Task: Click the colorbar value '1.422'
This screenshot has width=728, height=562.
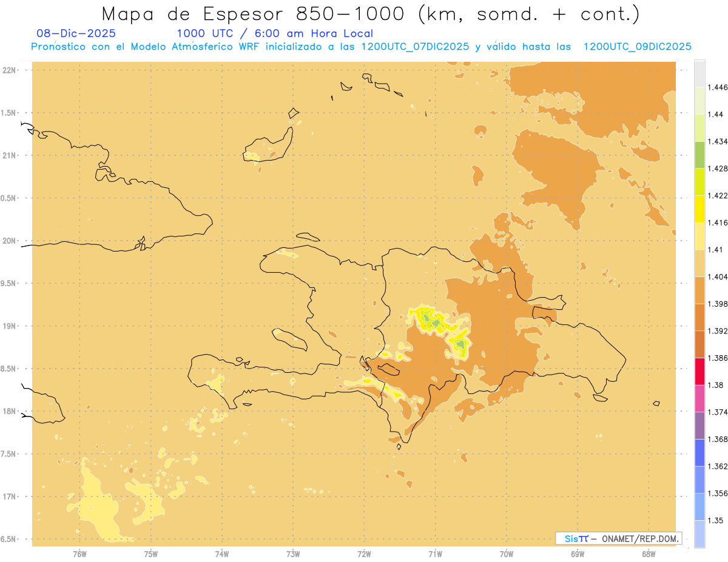Action: point(718,195)
